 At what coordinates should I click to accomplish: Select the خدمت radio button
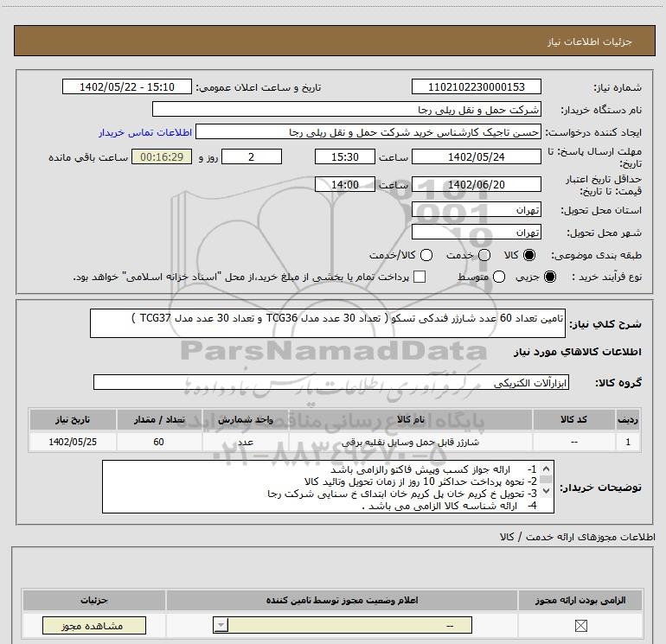click(x=484, y=255)
